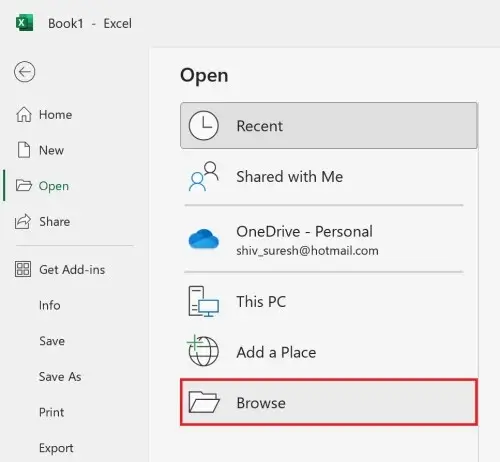The height and width of the screenshot is (462, 500).
Task: Select the Print menu entry
Action: pyautogui.click(x=51, y=412)
